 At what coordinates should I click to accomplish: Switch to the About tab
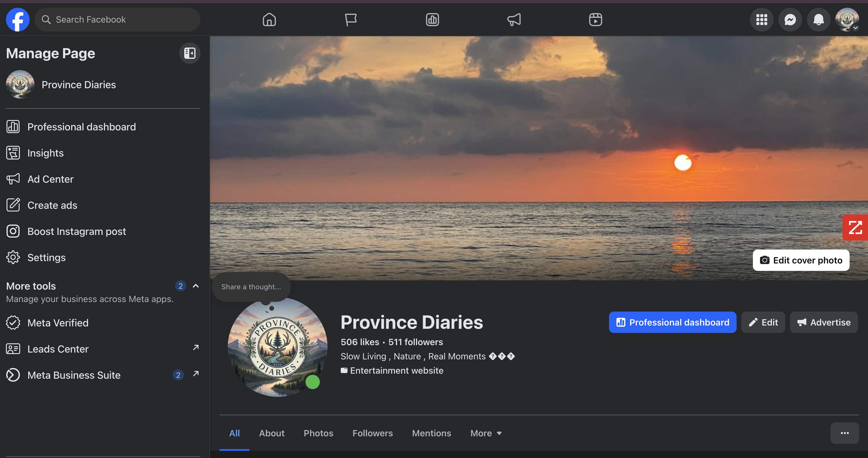[x=272, y=433]
